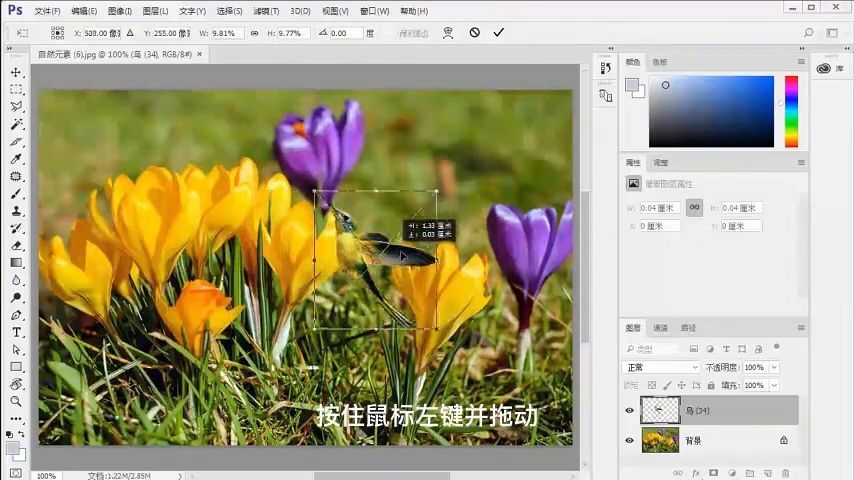Screen dimensions: 854x480
Task: Select the Eraser tool
Action: click(x=16, y=246)
